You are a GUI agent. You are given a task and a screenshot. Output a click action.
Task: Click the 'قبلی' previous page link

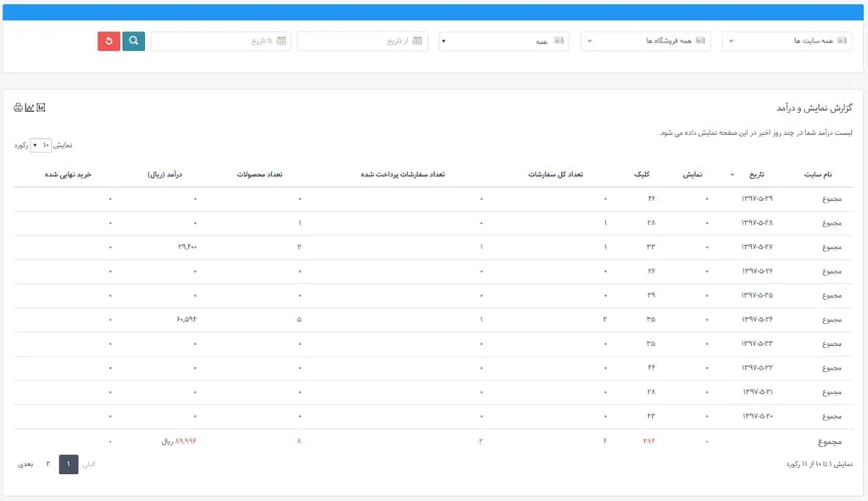click(x=87, y=465)
